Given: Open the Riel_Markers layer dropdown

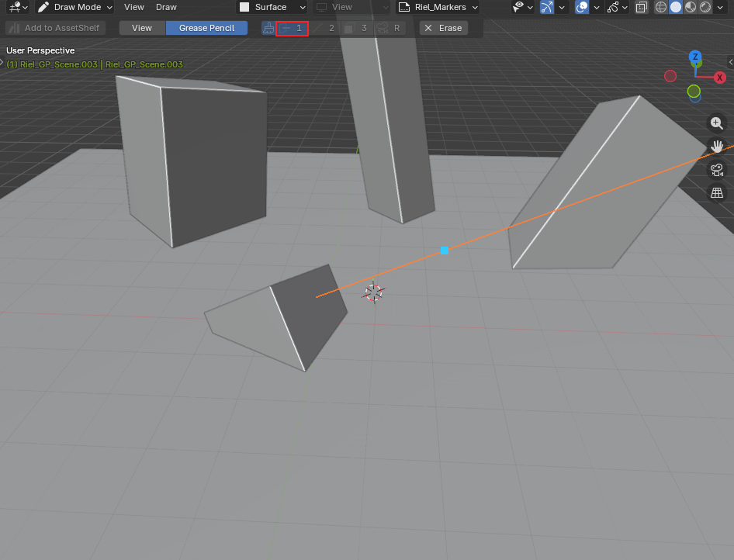Looking at the screenshot, I should click(438, 7).
